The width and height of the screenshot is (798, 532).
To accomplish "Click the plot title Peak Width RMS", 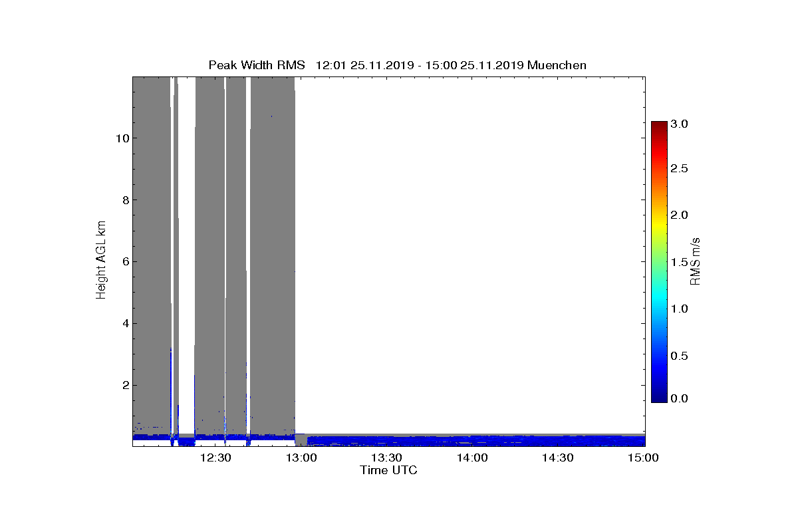I will [257, 65].
